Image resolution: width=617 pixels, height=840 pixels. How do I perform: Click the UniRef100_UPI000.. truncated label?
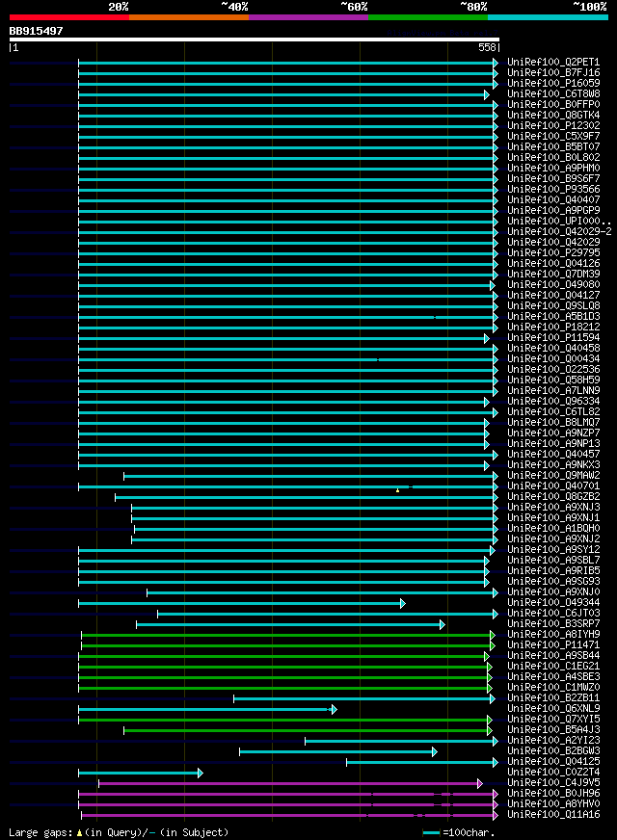click(560, 221)
